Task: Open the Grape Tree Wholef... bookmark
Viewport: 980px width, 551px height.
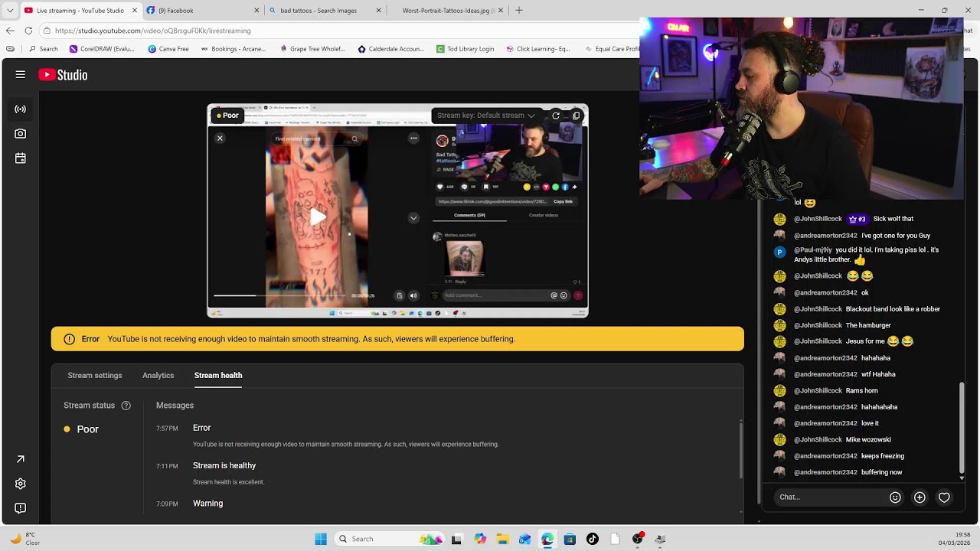Action: pyautogui.click(x=312, y=49)
